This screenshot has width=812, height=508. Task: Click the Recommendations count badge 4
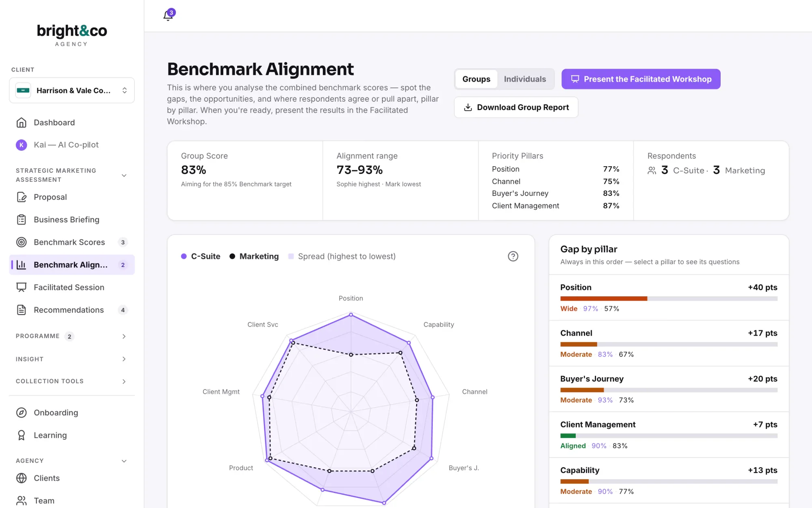(123, 310)
